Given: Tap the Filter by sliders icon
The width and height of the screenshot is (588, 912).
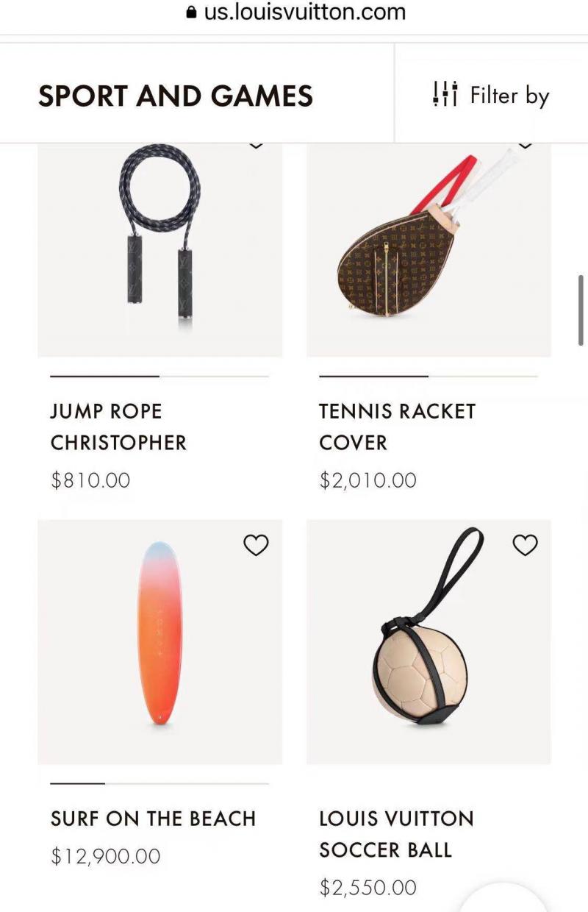Looking at the screenshot, I should 445,94.
